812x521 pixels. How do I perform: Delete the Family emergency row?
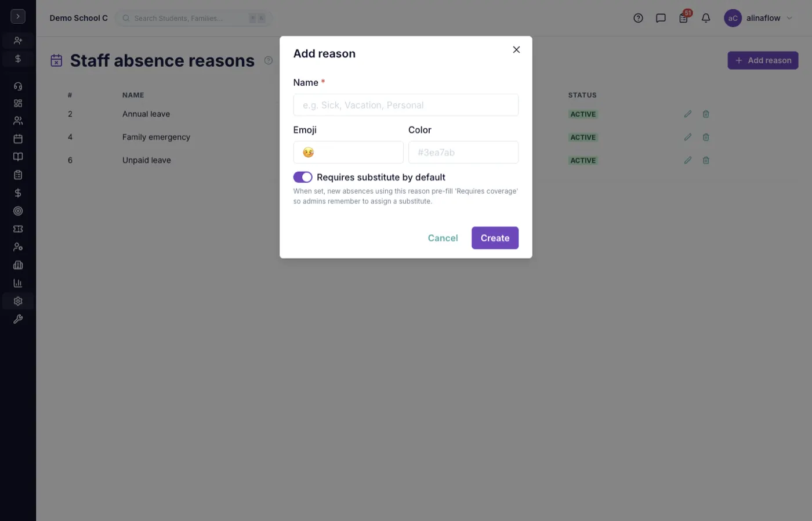tap(706, 138)
